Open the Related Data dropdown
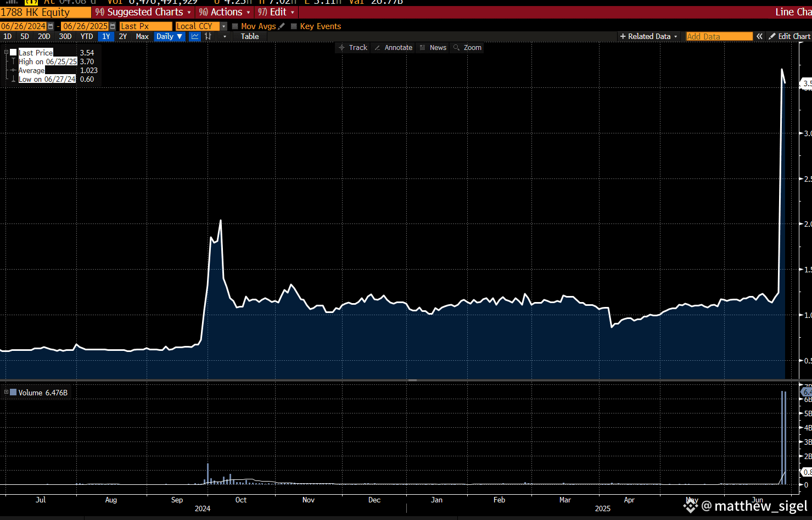 648,36
